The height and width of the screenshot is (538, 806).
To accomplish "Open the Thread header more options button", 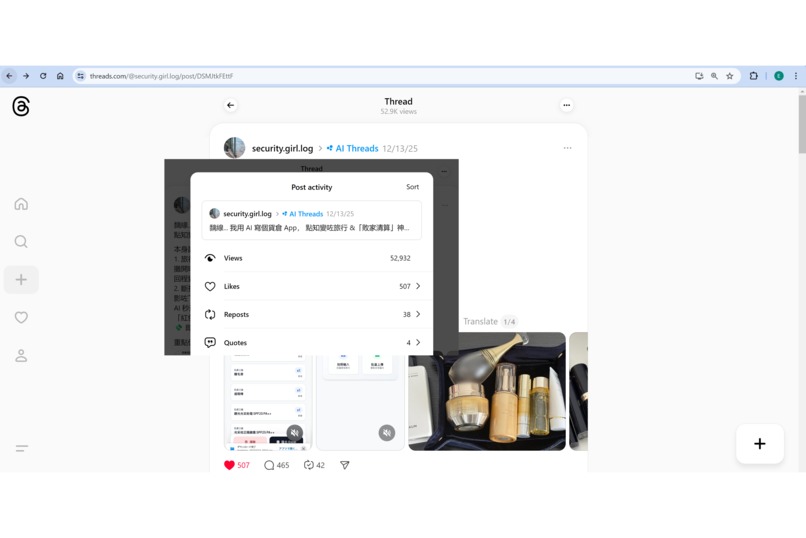I will click(x=566, y=105).
